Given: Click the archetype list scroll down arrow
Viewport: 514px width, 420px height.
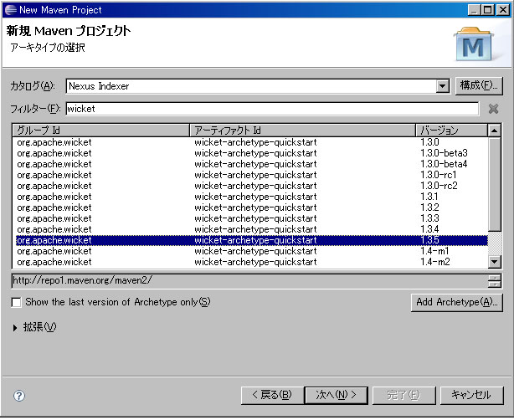Looking at the screenshot, I should pos(494,262).
